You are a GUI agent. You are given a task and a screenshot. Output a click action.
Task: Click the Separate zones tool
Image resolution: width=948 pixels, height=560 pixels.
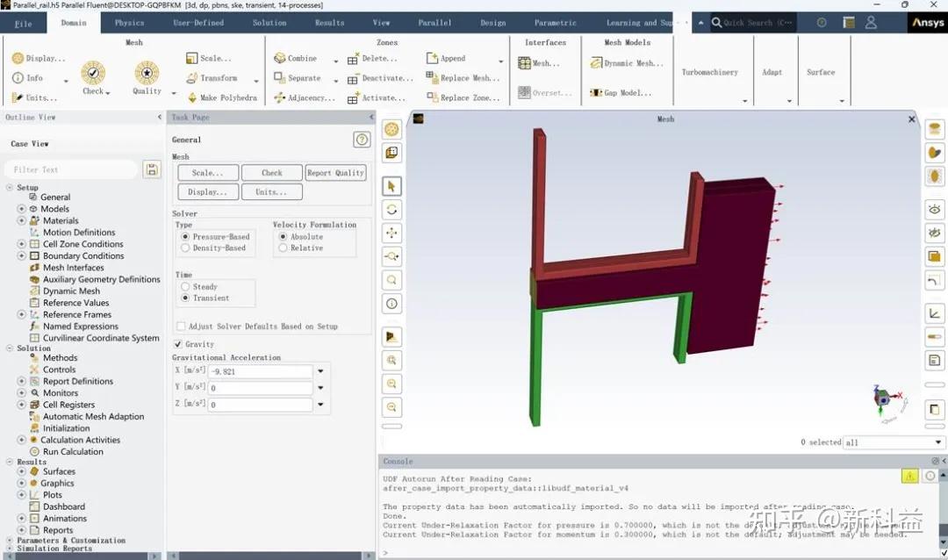tap(298, 78)
